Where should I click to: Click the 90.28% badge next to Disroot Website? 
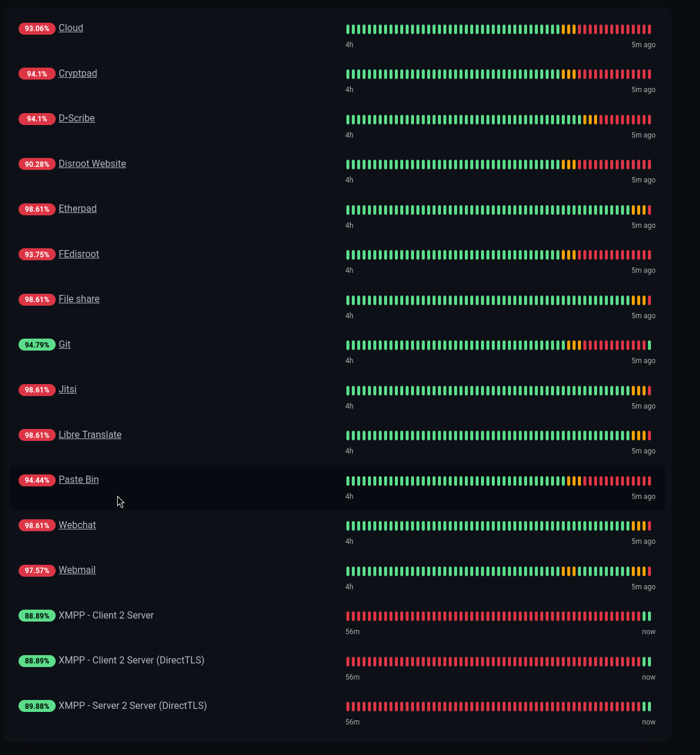pos(37,165)
